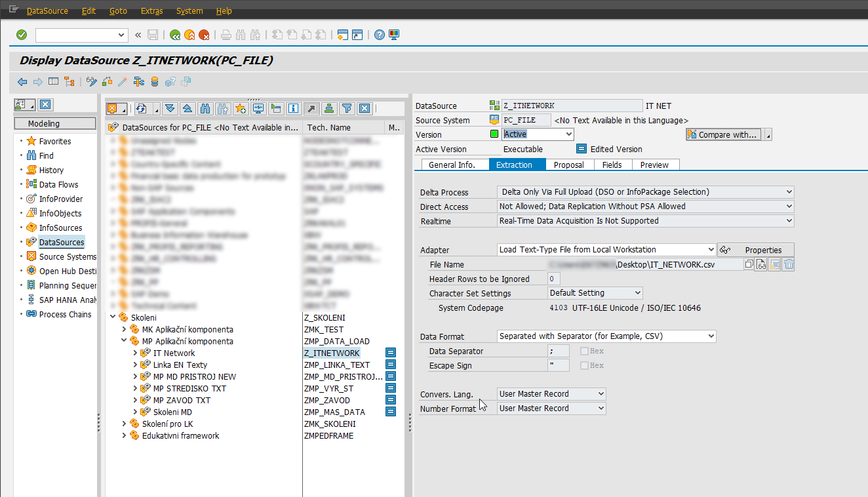Image resolution: width=868 pixels, height=497 pixels.
Task: Switch to the Fields tab
Action: tap(612, 165)
